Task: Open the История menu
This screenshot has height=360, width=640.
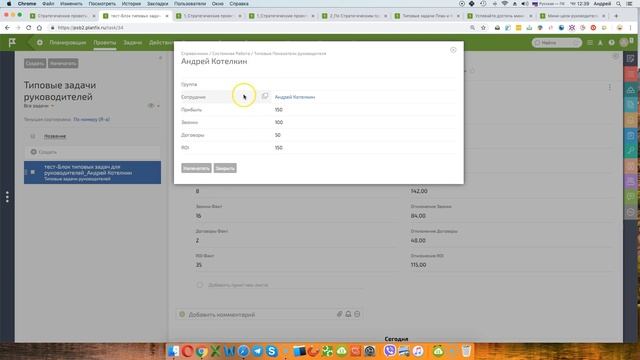Action: (131, 4)
